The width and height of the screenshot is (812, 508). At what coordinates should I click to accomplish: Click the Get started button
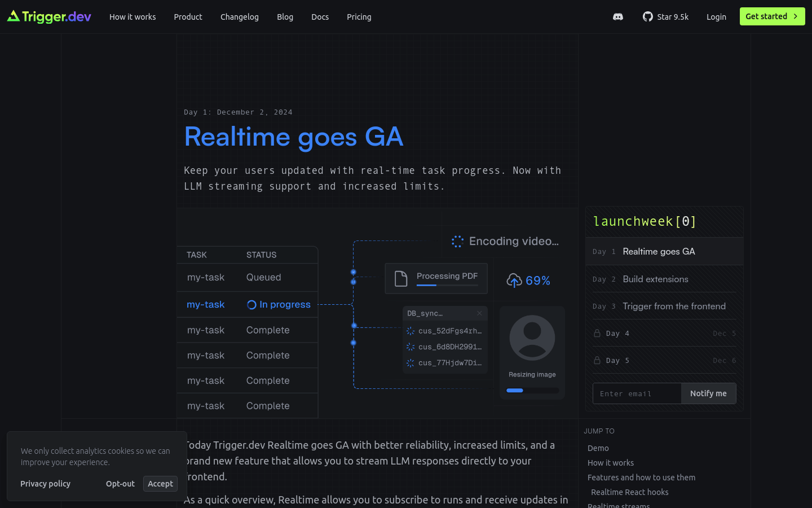pos(772,16)
